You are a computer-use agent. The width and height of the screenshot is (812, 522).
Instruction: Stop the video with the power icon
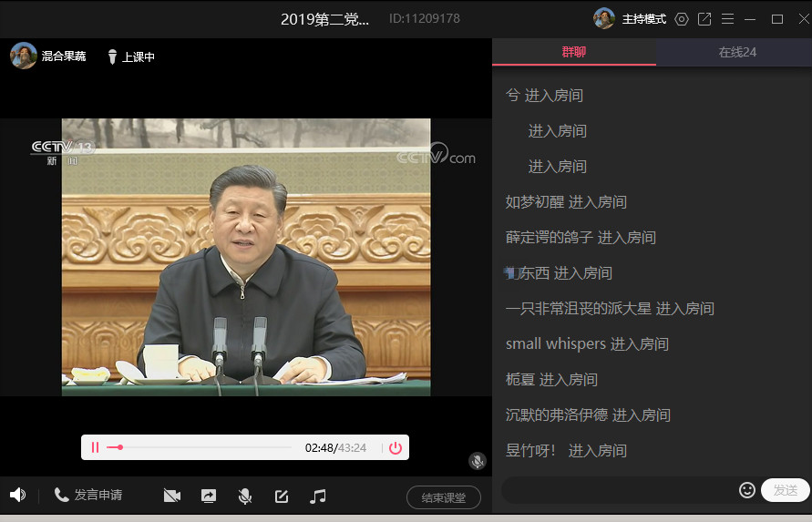pos(395,447)
